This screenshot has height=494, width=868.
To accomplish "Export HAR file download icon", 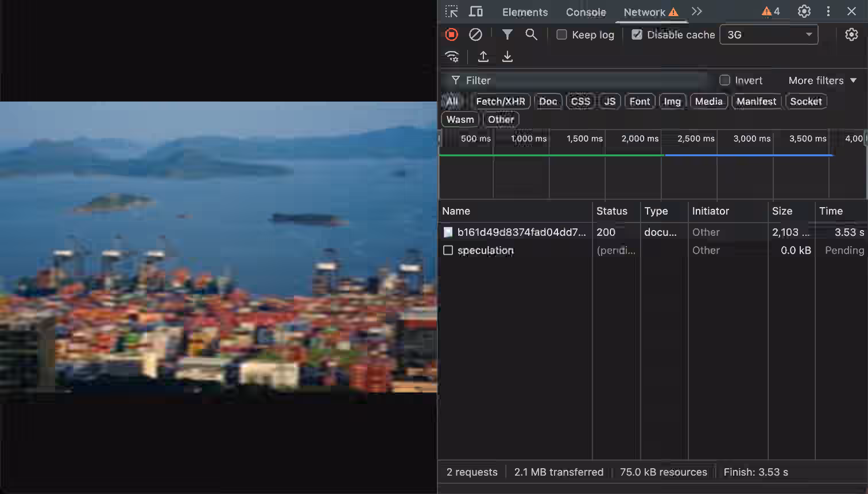I will pyautogui.click(x=507, y=56).
